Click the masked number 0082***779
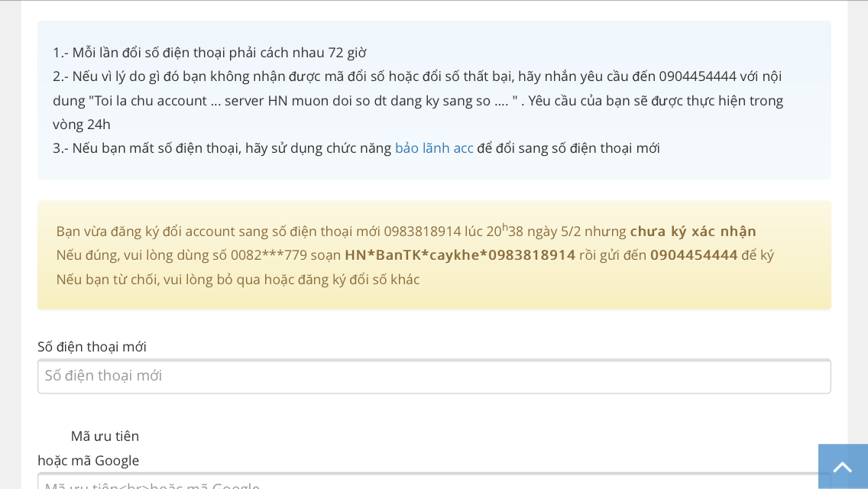 coord(268,255)
